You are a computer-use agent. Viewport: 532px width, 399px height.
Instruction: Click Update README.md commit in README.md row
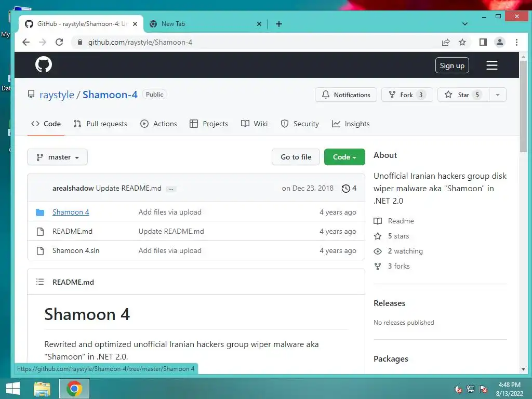(171, 231)
